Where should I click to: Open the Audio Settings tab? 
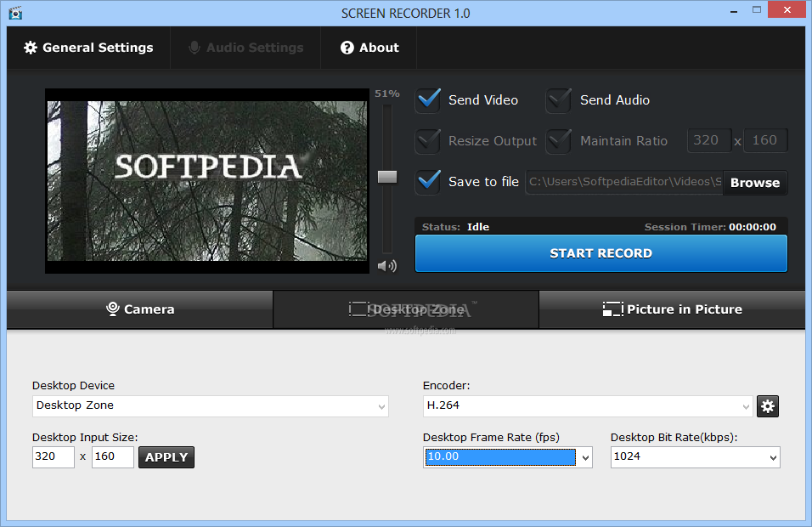(245, 48)
